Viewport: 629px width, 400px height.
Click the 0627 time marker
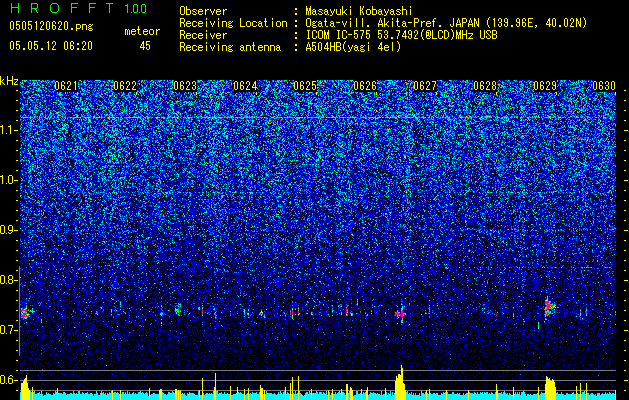point(425,86)
